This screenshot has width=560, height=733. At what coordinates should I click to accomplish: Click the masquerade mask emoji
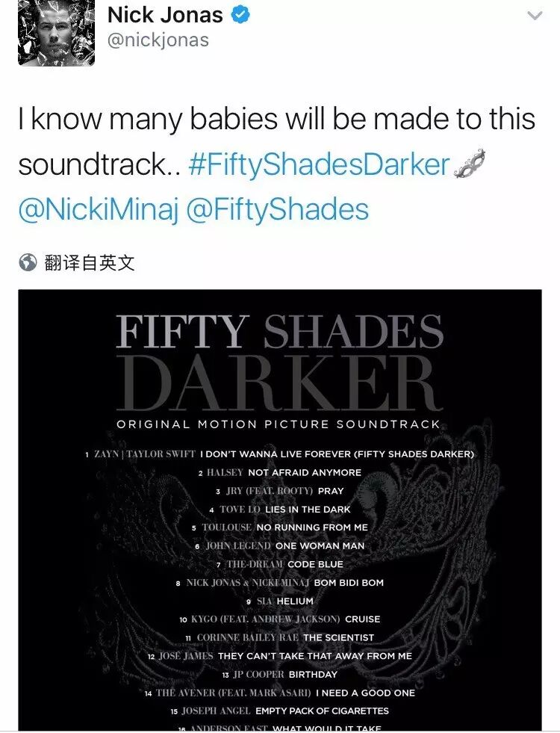[x=470, y=164]
